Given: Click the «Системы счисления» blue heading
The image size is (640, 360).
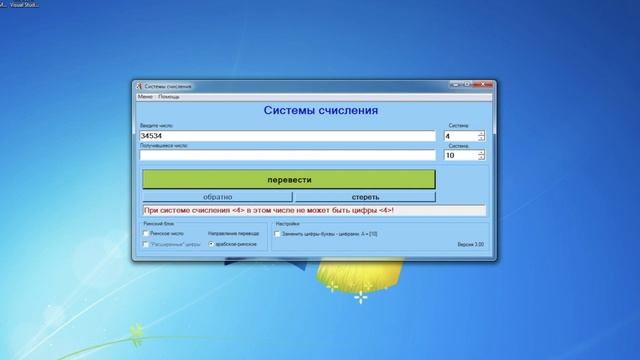Looking at the screenshot, I should (x=320, y=110).
